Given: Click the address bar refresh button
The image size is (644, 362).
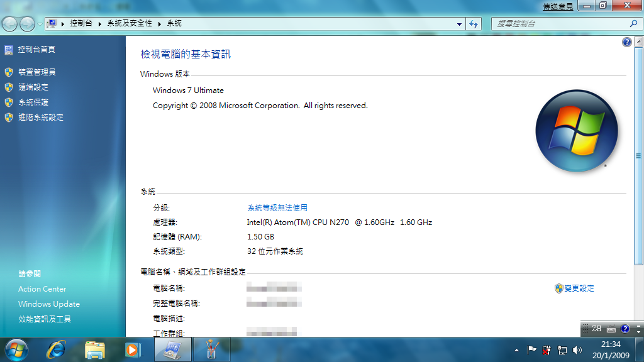Looking at the screenshot, I should (x=474, y=25).
